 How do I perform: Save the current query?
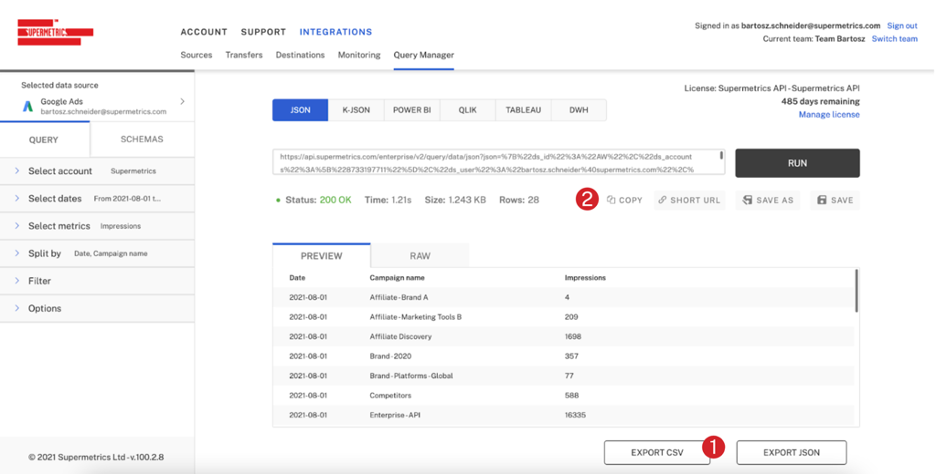[x=835, y=200]
